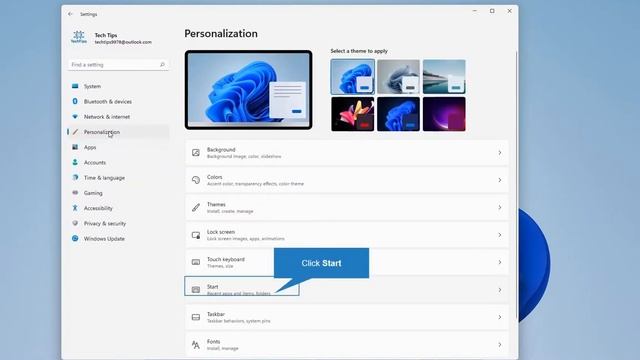Click the Personalization brush icon
Viewport: 640px width, 360px height.
tap(75, 132)
